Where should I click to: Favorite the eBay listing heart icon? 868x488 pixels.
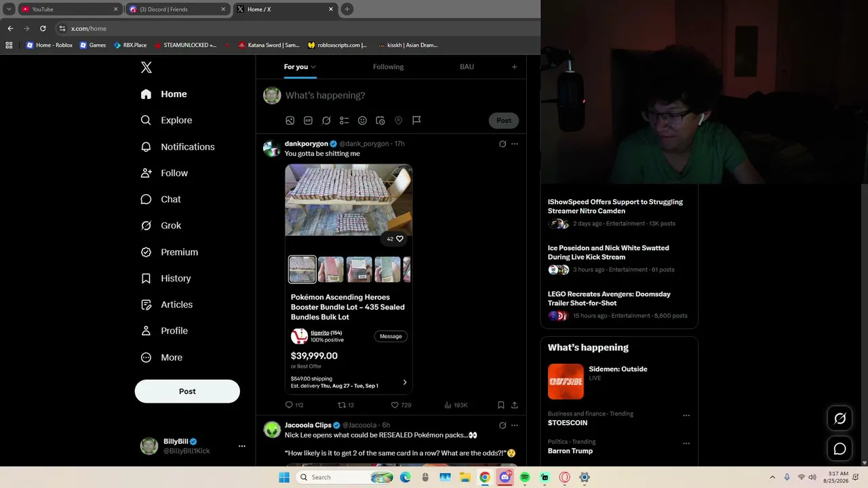pyautogui.click(x=400, y=239)
